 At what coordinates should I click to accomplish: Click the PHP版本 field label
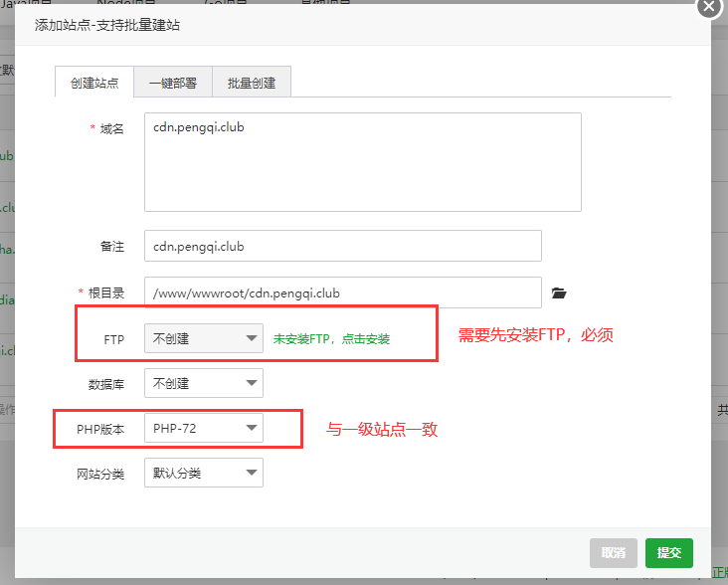tap(100, 429)
